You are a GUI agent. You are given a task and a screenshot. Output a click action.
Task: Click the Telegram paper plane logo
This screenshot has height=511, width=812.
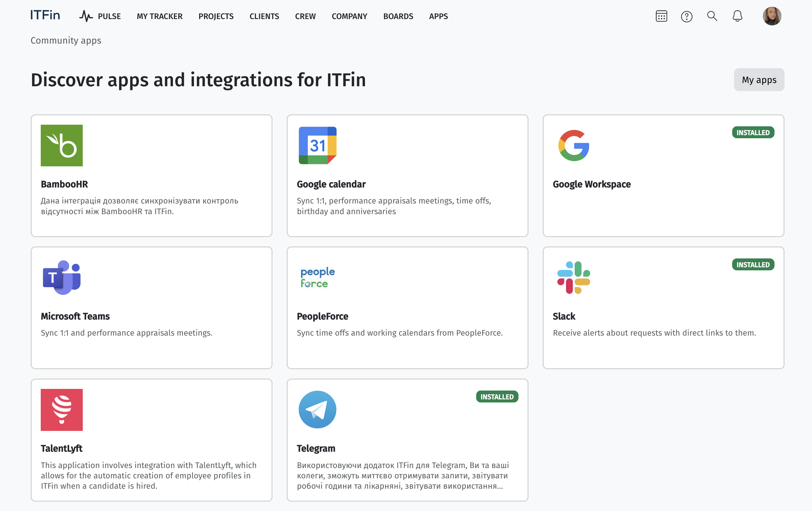pos(318,410)
